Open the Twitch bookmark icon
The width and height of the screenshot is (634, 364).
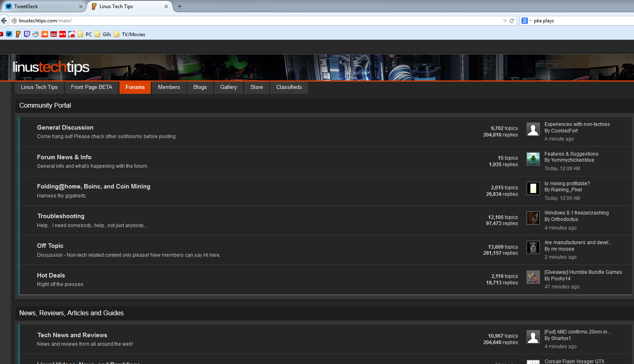[27, 34]
